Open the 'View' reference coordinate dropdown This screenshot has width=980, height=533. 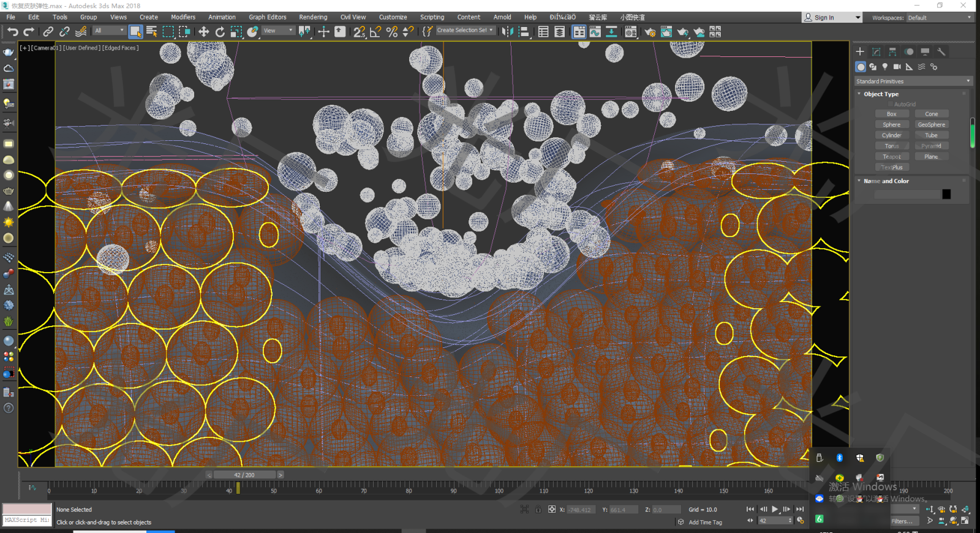pyautogui.click(x=278, y=31)
